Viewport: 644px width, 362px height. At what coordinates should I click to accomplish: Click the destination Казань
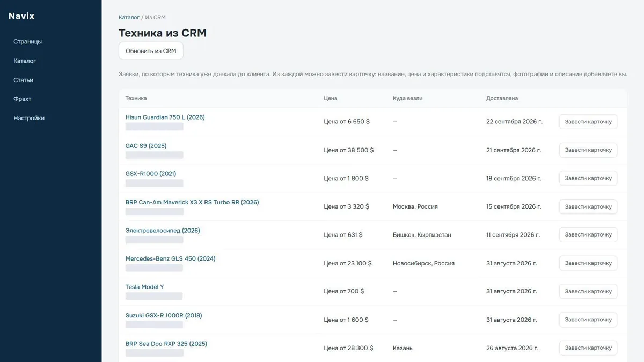point(402,348)
